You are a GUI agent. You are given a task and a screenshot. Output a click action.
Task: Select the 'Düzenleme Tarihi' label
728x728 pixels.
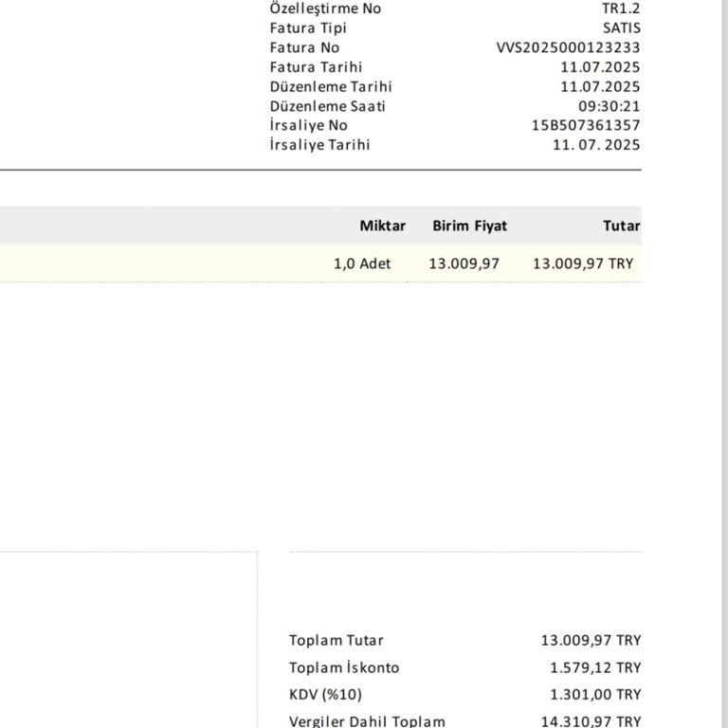331,87
